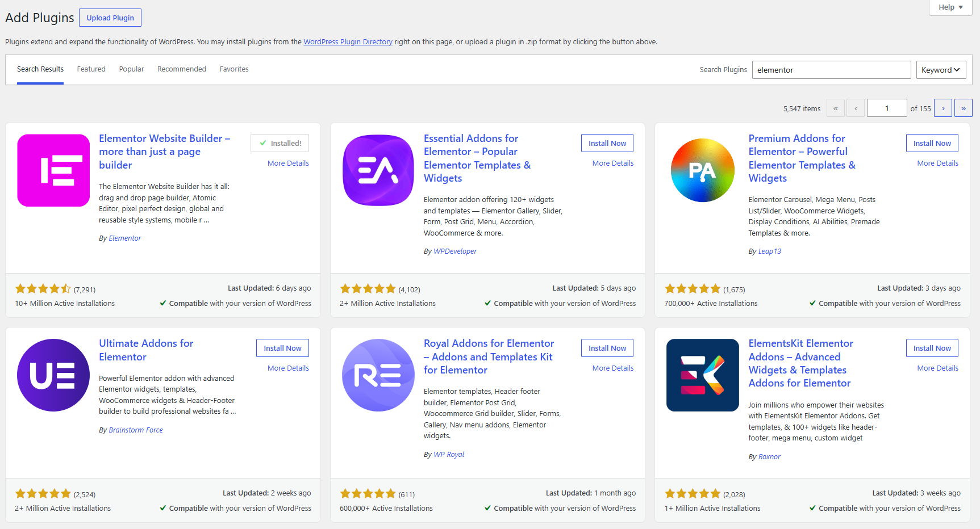
Task: Click the '700,000+ Active Installations' text
Action: point(711,304)
